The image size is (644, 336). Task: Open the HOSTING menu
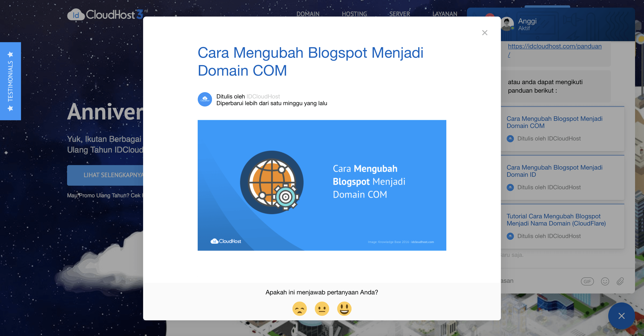[x=354, y=14]
